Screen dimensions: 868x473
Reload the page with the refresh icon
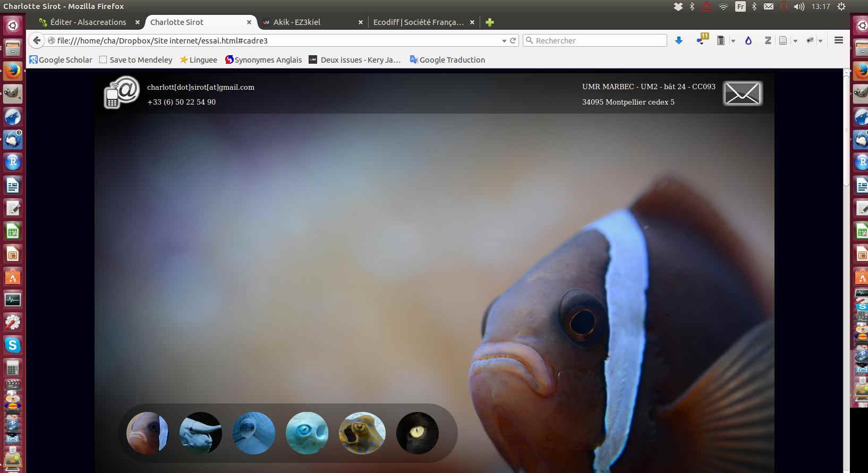[513, 40]
